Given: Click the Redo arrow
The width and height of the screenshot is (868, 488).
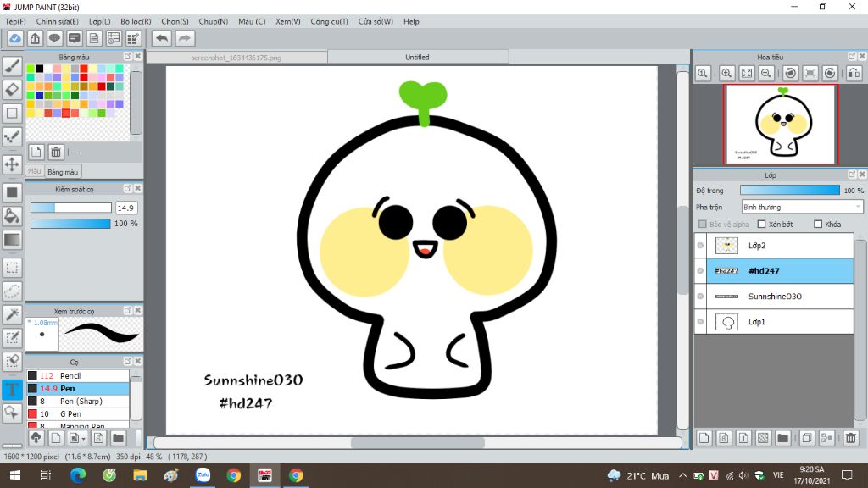Looking at the screenshot, I should point(185,38).
